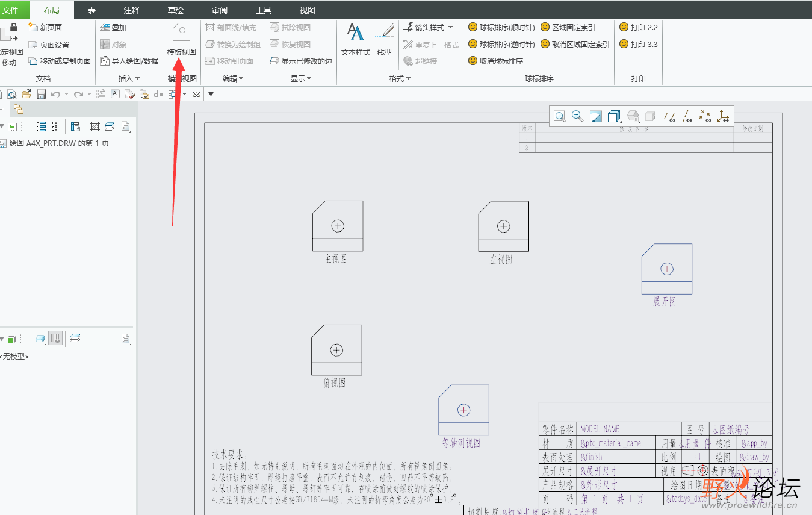
Task: Open 页面设置
Action: coord(49,45)
